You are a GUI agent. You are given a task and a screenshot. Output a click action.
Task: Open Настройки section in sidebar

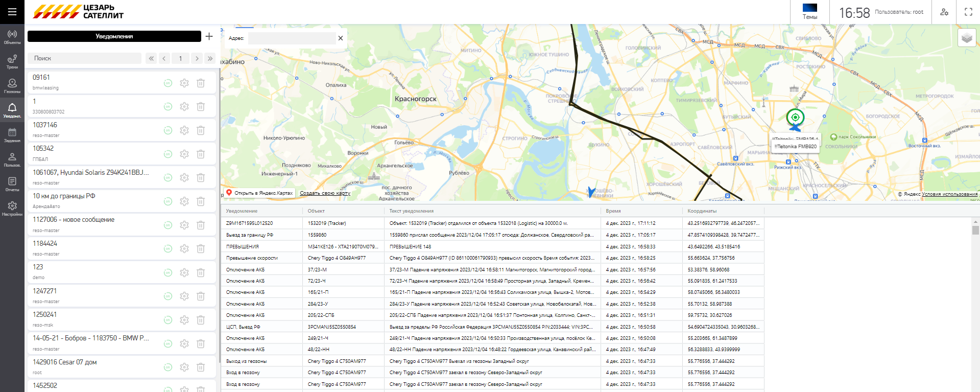12,209
